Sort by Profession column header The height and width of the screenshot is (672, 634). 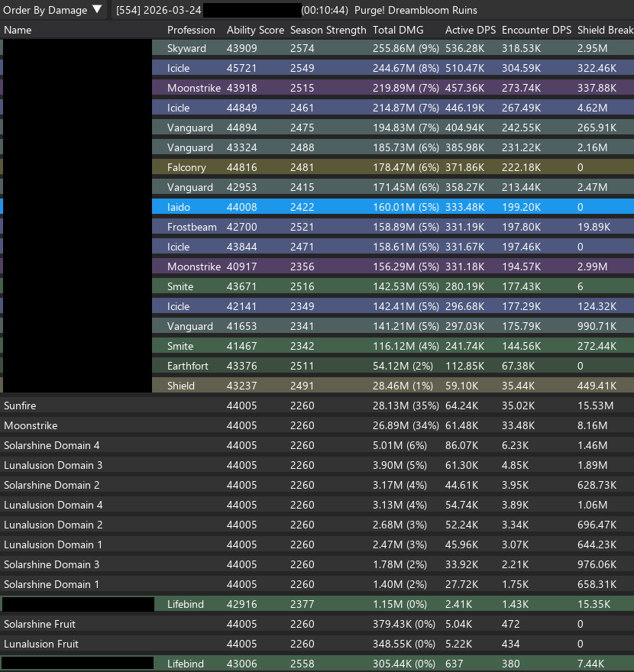(x=191, y=30)
